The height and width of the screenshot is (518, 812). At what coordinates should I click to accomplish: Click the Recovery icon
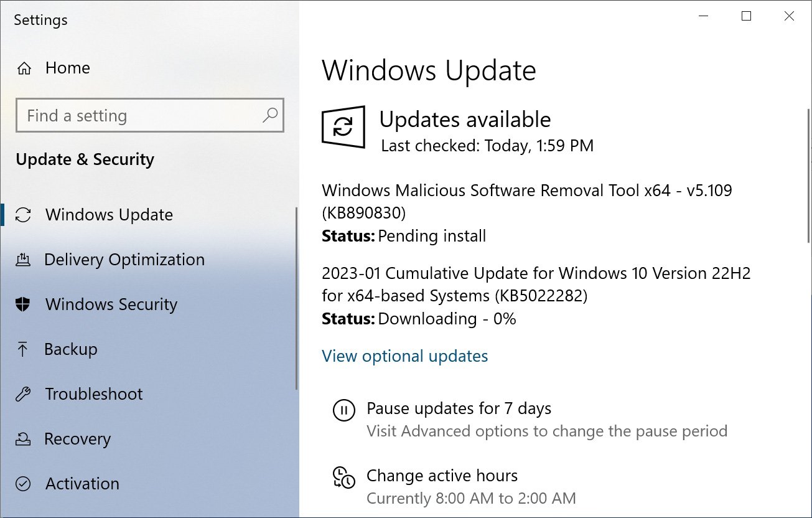23,439
